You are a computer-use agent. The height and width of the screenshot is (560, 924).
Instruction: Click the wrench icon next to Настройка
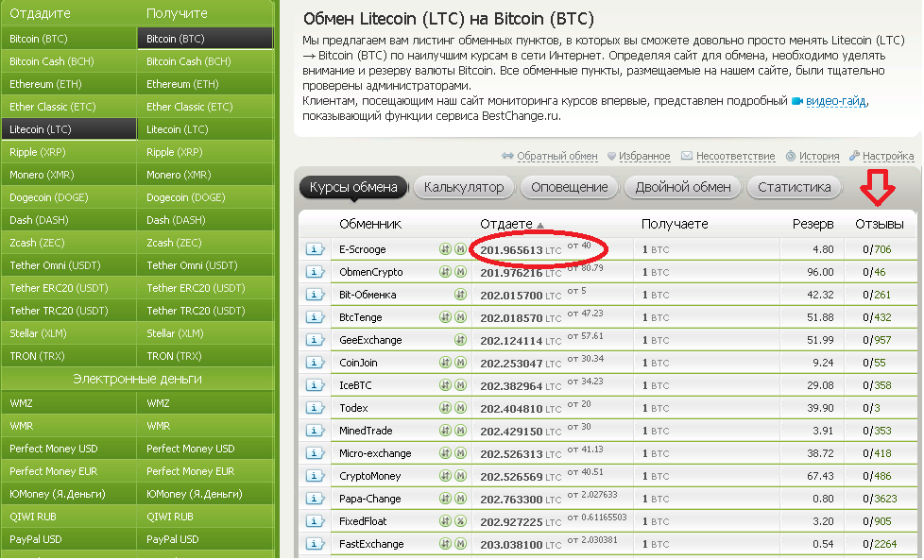[854, 156]
